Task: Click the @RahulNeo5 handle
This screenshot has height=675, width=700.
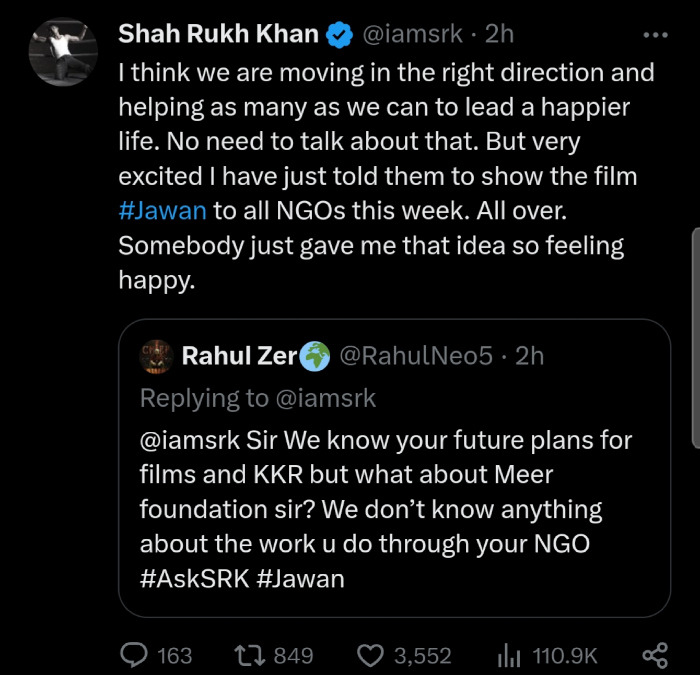Action: tap(416, 355)
